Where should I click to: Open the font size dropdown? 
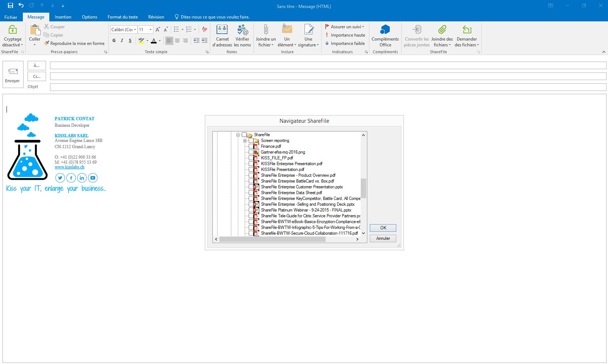[151, 30]
